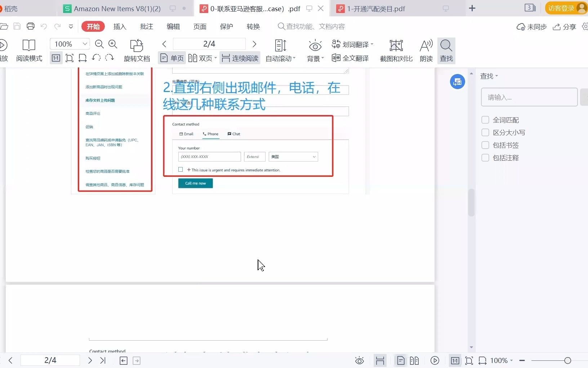This screenshot has height=368, width=588.
Task: Click the 未同步 sync status
Action: [532, 27]
